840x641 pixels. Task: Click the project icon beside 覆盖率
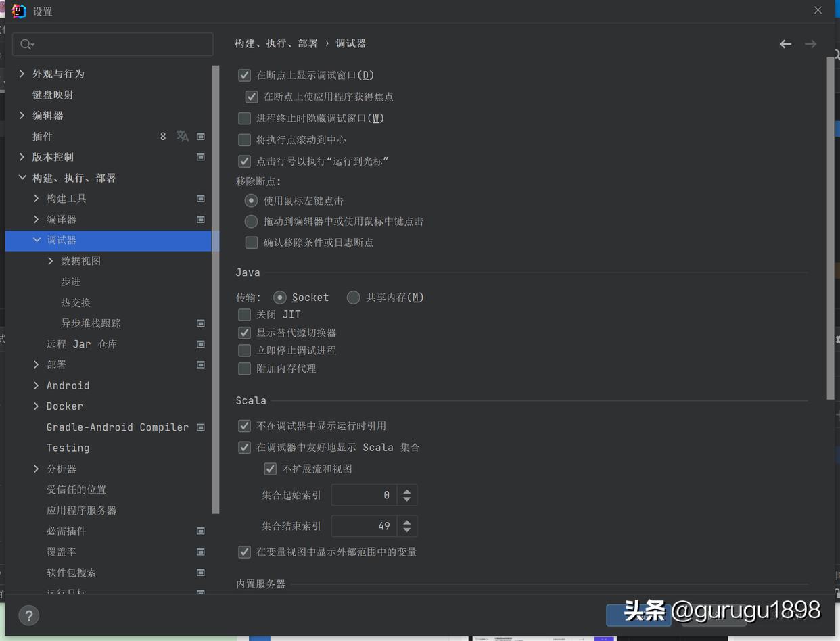click(200, 552)
